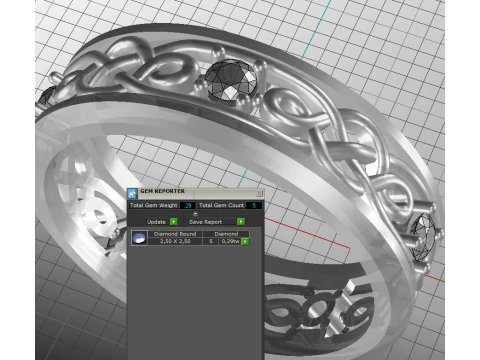Click the 'Total Gem Weight' label

tap(154, 205)
